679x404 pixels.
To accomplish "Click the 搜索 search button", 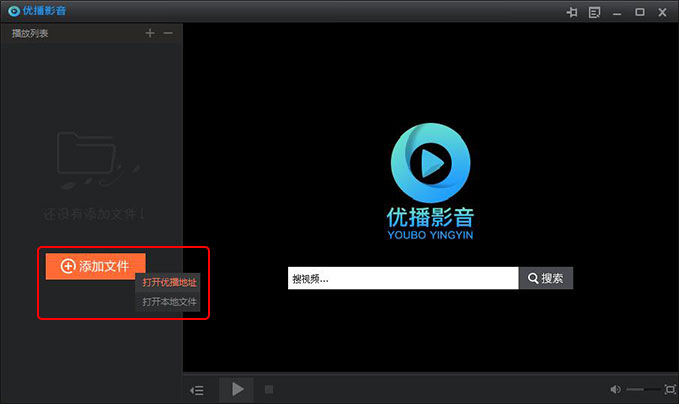I will tap(545, 278).
